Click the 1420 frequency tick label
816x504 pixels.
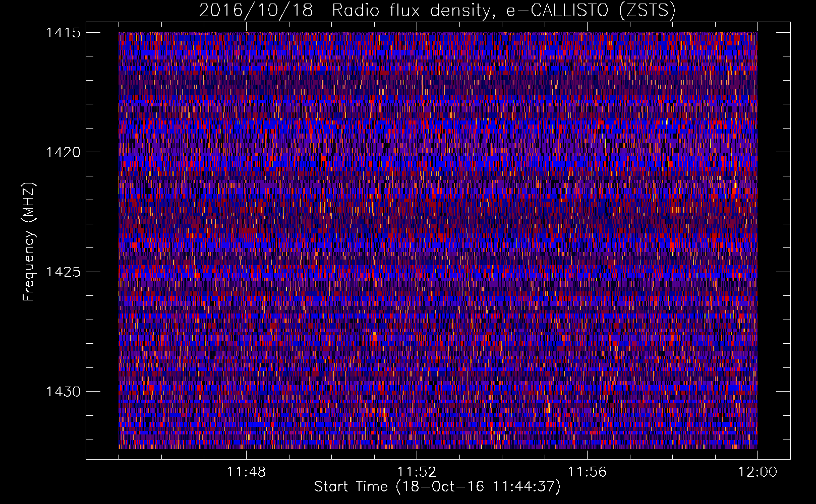(63, 152)
